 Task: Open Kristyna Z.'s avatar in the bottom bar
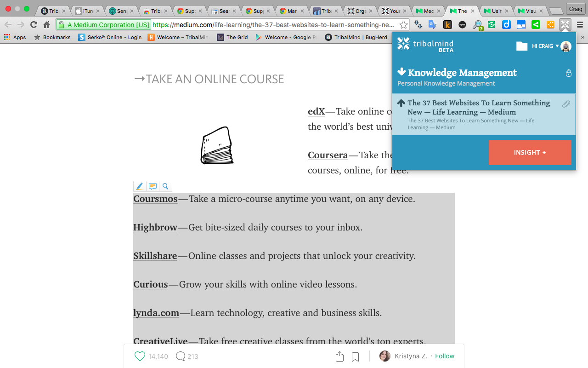coord(385,356)
